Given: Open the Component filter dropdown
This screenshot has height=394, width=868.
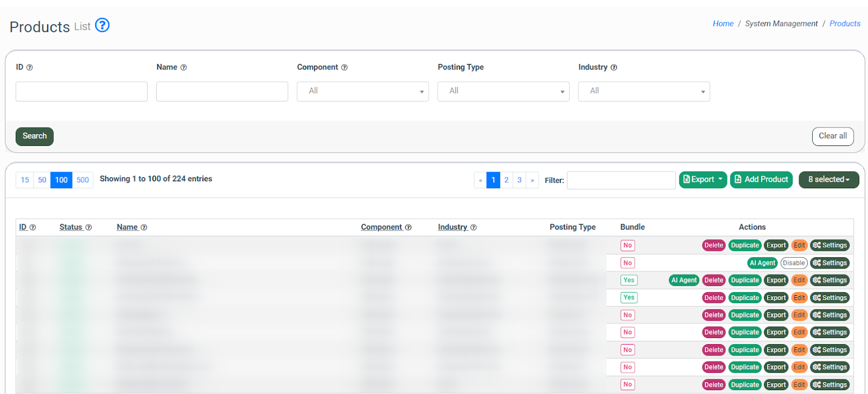Looking at the screenshot, I should (x=362, y=91).
